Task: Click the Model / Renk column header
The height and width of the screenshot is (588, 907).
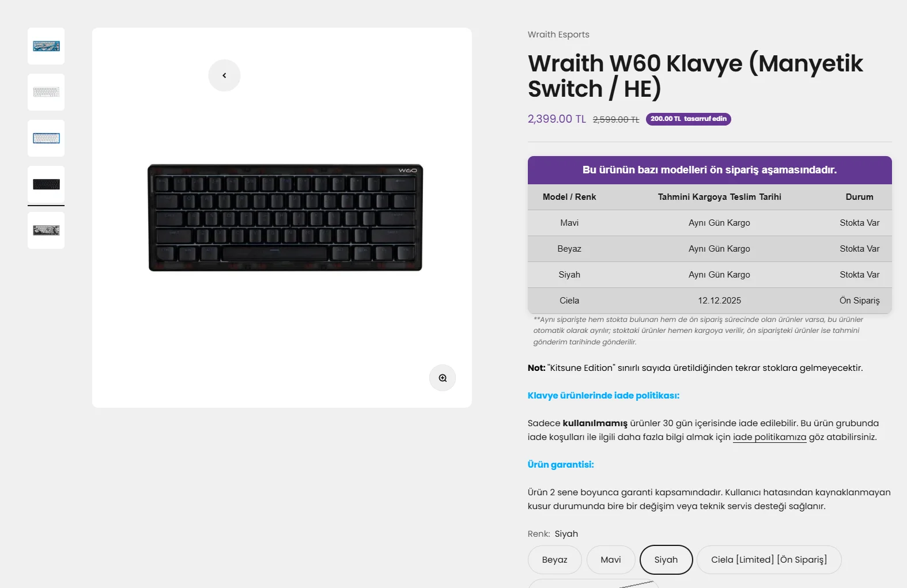Action: [x=569, y=197]
